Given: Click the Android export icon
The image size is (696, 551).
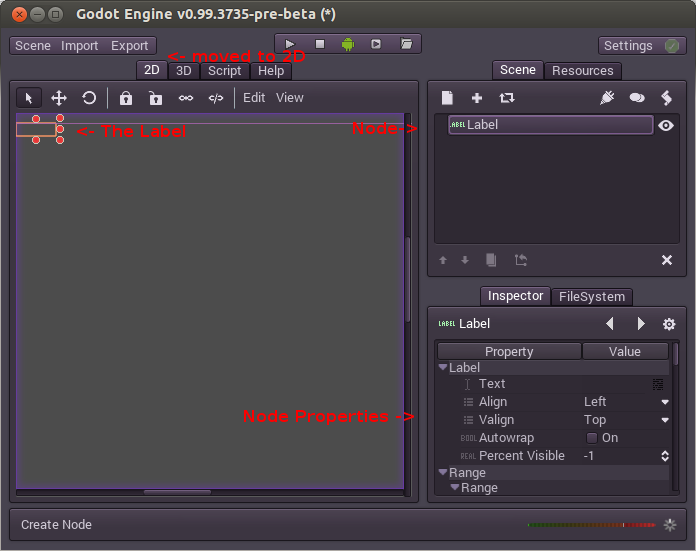Looking at the screenshot, I should [x=348, y=44].
